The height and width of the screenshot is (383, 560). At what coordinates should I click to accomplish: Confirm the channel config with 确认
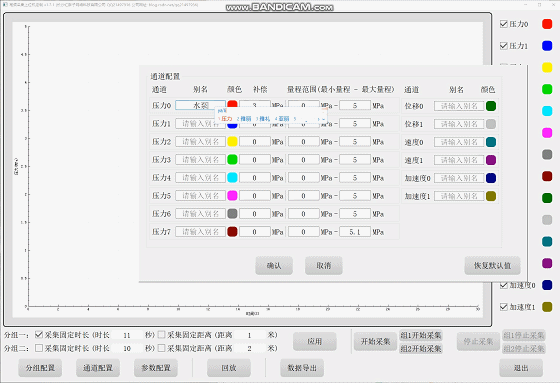click(x=274, y=265)
